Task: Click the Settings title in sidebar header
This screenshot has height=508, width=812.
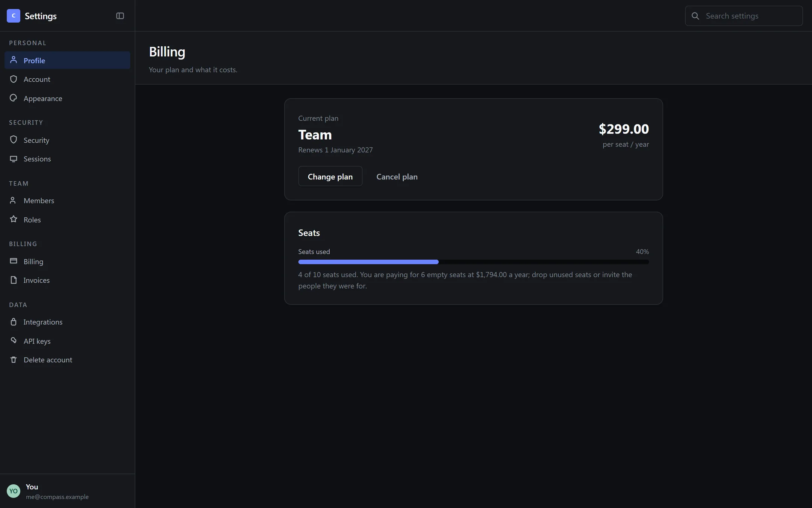Action: tap(41, 16)
